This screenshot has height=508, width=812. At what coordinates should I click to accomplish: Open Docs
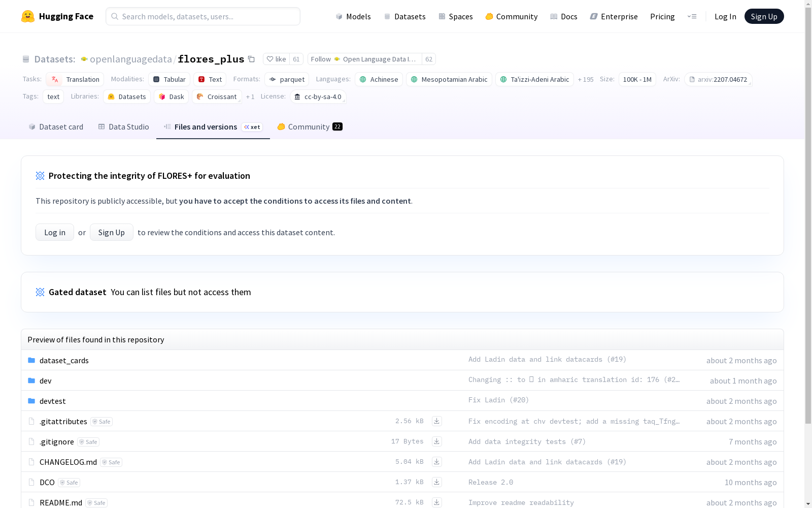564,16
